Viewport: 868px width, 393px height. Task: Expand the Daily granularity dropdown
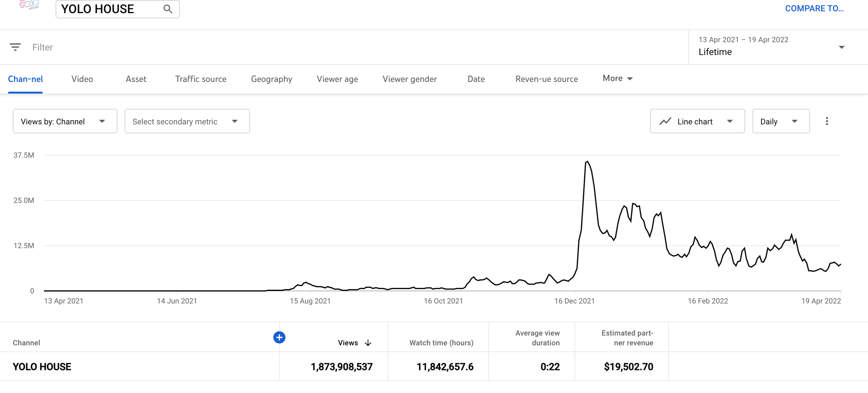coord(781,121)
